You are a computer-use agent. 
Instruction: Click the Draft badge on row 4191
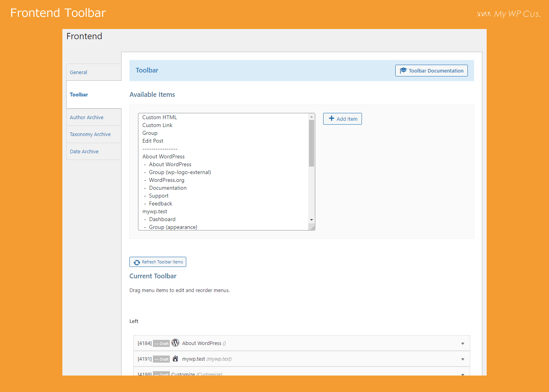(161, 359)
